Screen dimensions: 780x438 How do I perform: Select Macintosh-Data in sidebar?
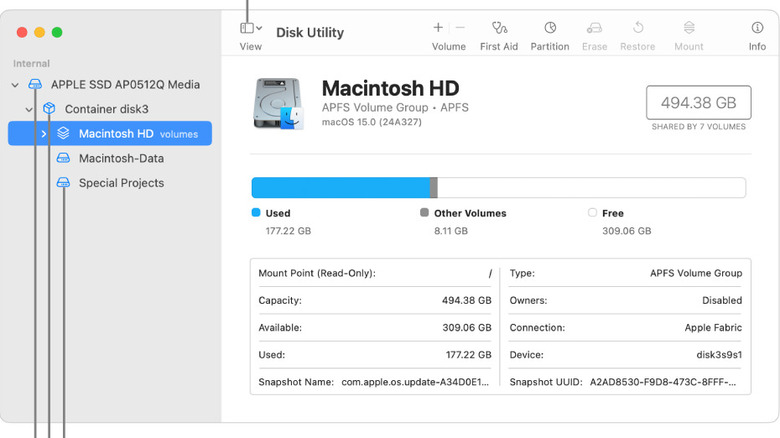click(121, 158)
